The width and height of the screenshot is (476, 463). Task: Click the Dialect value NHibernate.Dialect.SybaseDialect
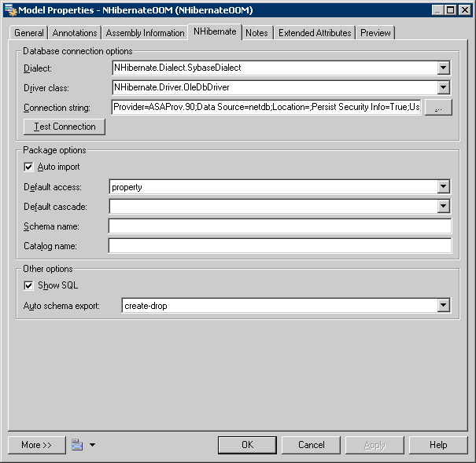[178, 68]
